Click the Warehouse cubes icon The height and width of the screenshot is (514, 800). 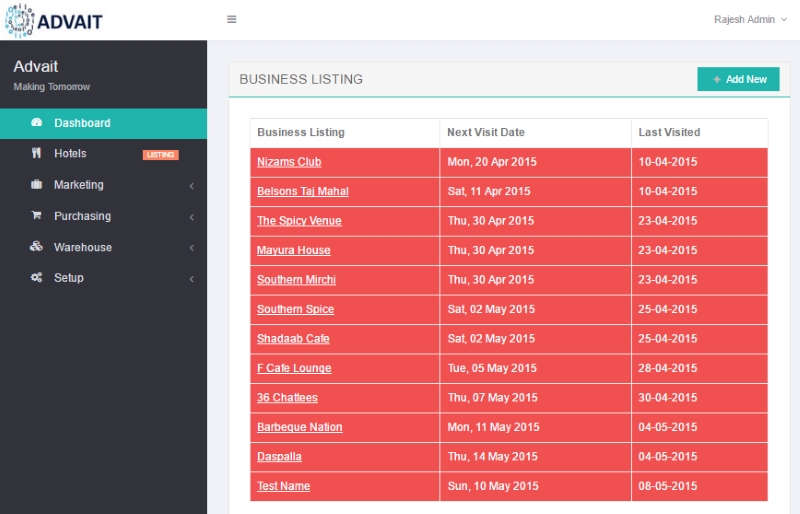pyautogui.click(x=37, y=247)
